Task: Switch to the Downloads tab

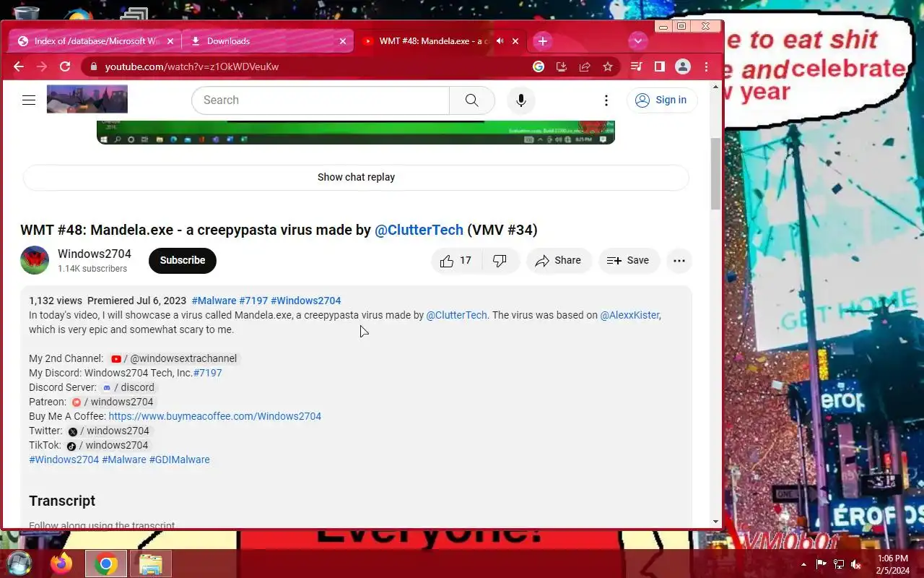Action: pyautogui.click(x=267, y=41)
